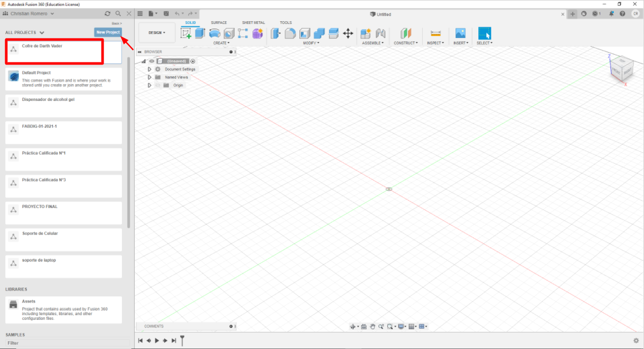The image size is (644, 349).
Task: Activate the Move/Copy tool
Action: tap(348, 33)
